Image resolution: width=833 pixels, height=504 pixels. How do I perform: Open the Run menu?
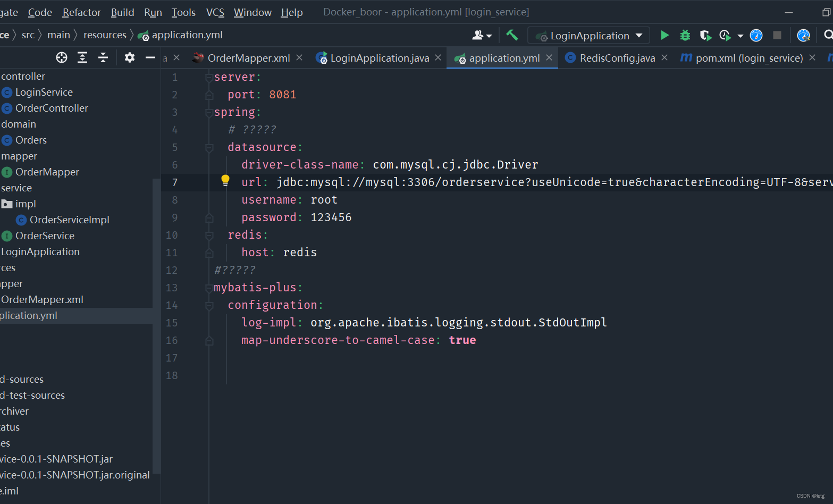pos(153,12)
